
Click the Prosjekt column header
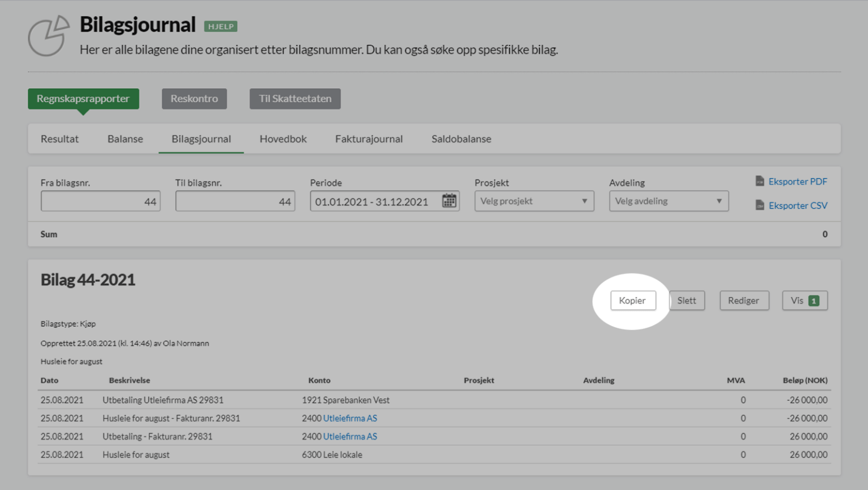coord(479,380)
